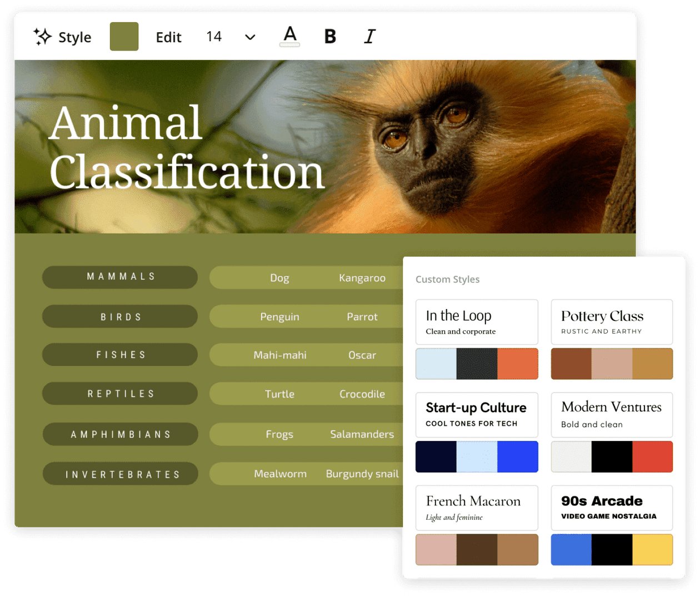The height and width of the screenshot is (596, 700).
Task: Click the Penguin table entry
Action: 279,316
